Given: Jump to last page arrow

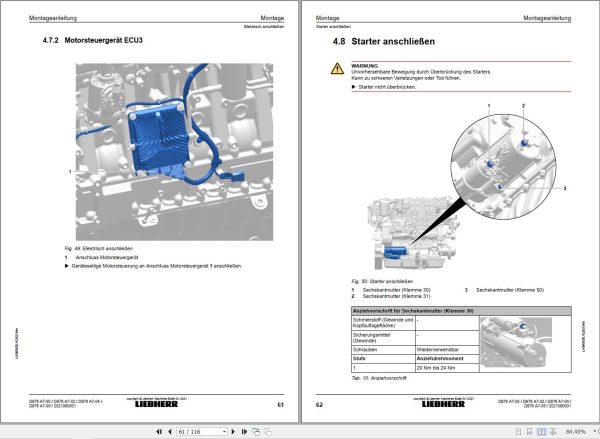Looking at the screenshot, I should point(244,431).
